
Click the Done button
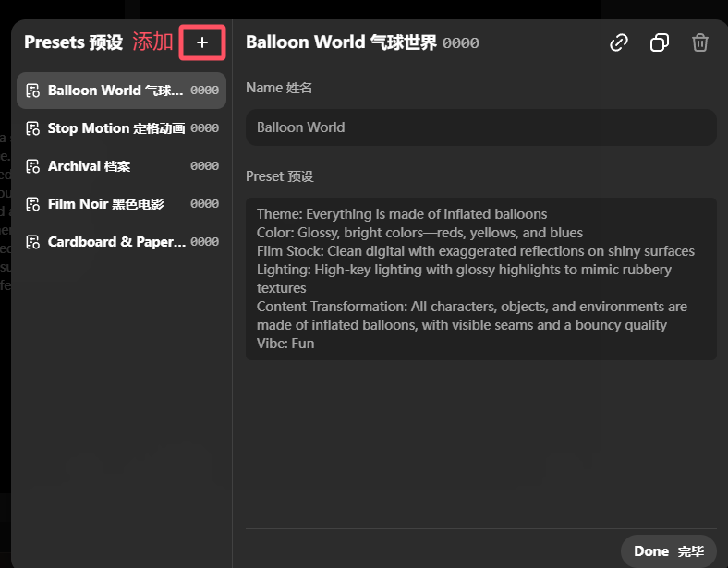pos(669,550)
